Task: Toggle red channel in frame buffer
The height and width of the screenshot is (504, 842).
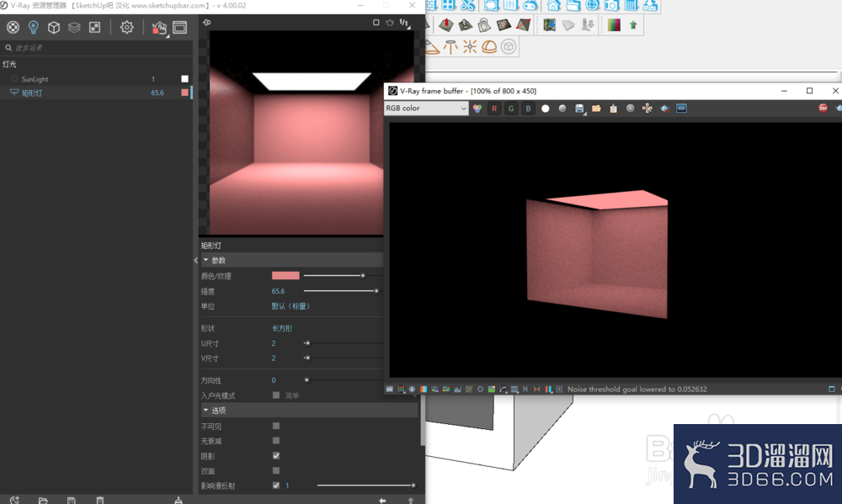Action: (x=494, y=109)
